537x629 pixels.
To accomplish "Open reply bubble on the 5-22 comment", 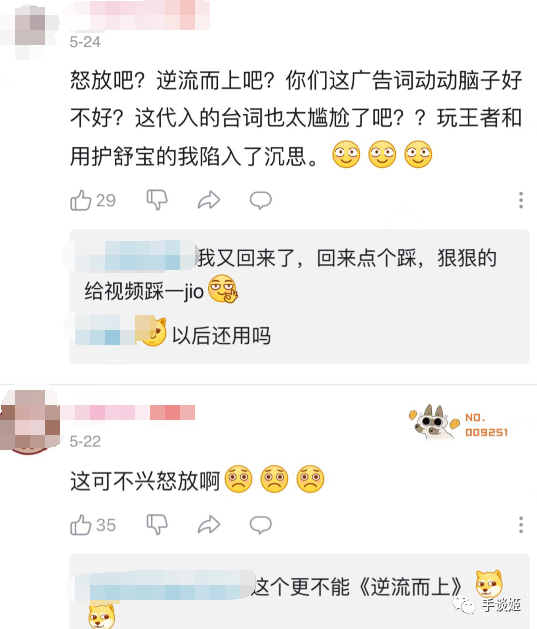I will point(261,525).
